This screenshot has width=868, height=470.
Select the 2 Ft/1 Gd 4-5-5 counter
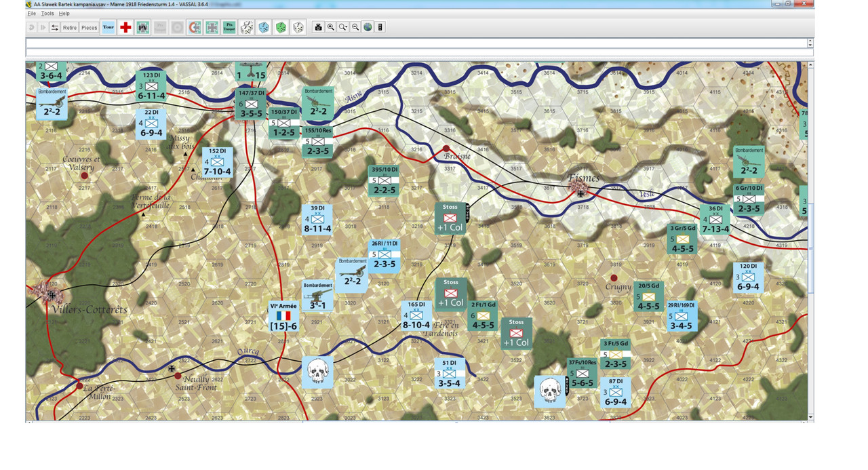click(x=483, y=315)
